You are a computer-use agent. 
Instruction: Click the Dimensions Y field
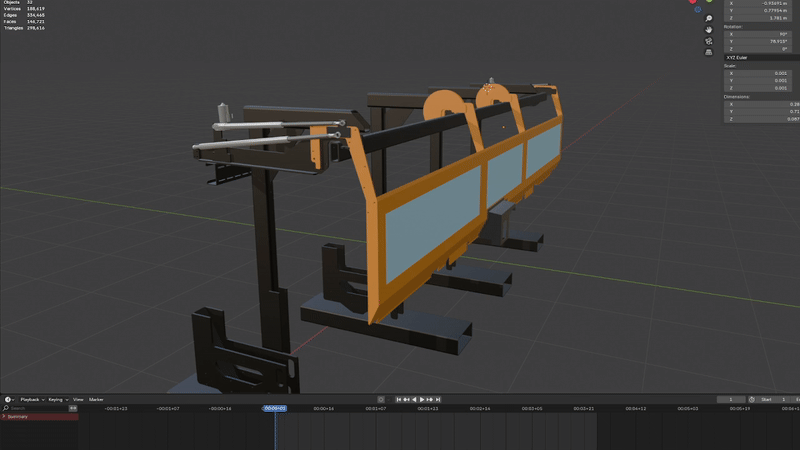tap(762, 112)
